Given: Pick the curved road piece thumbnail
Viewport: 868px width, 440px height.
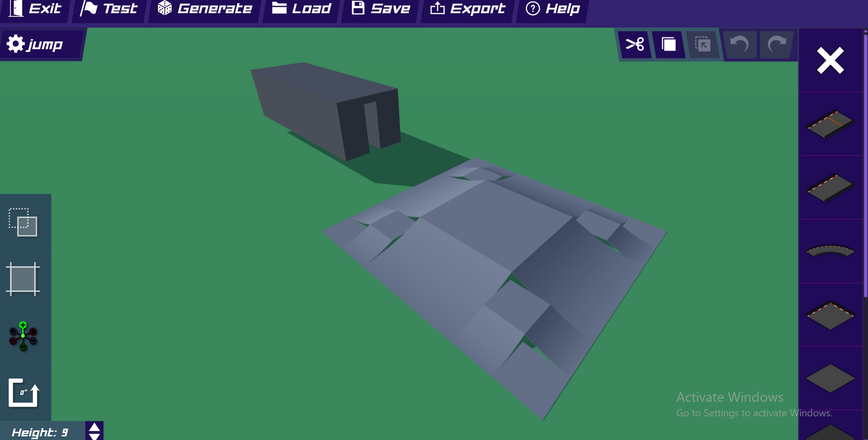Looking at the screenshot, I should [x=830, y=251].
